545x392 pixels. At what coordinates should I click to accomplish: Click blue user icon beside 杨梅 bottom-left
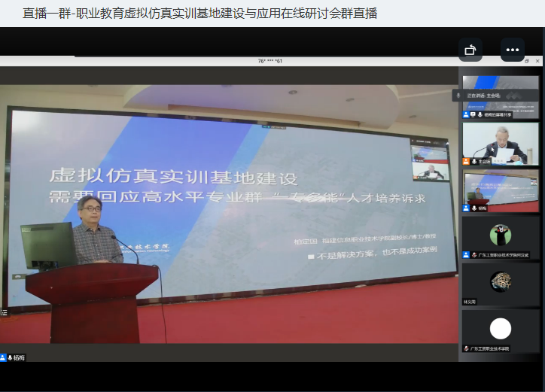3,357
